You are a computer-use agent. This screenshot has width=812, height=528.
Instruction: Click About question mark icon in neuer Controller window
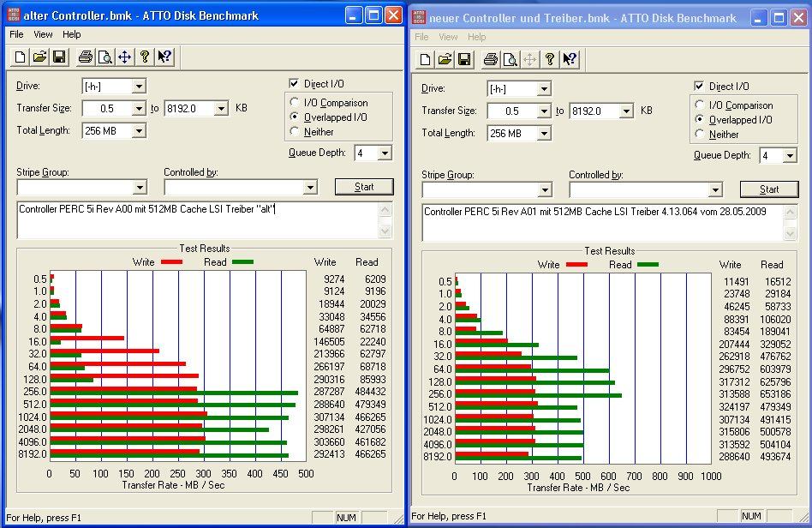[549, 60]
